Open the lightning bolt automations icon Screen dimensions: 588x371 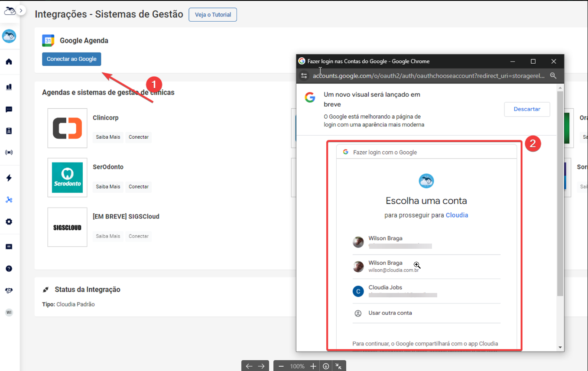(x=9, y=178)
